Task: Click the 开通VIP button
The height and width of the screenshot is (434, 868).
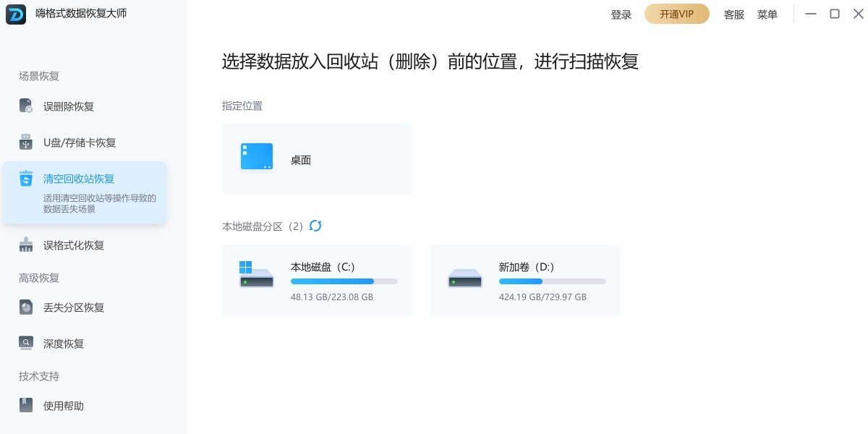Action: click(676, 14)
